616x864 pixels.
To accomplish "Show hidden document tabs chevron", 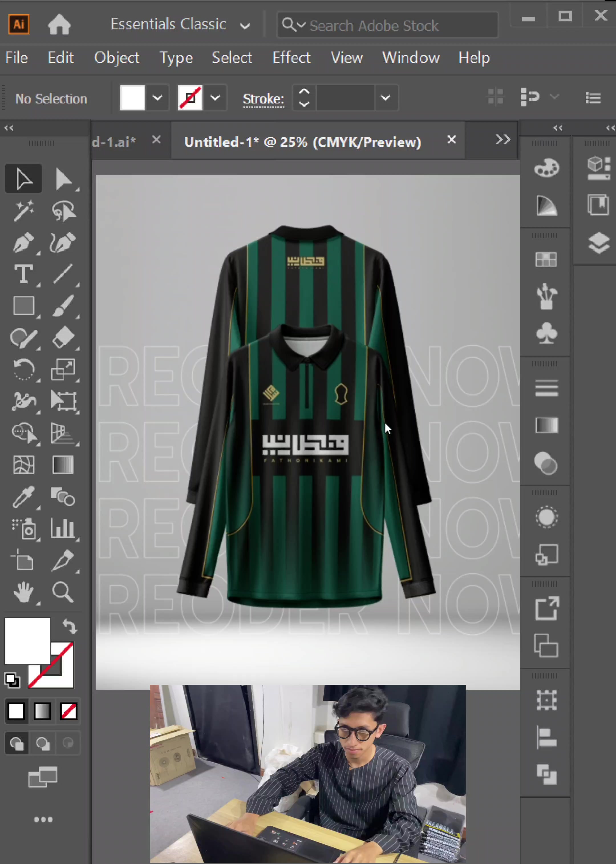I will click(x=502, y=140).
